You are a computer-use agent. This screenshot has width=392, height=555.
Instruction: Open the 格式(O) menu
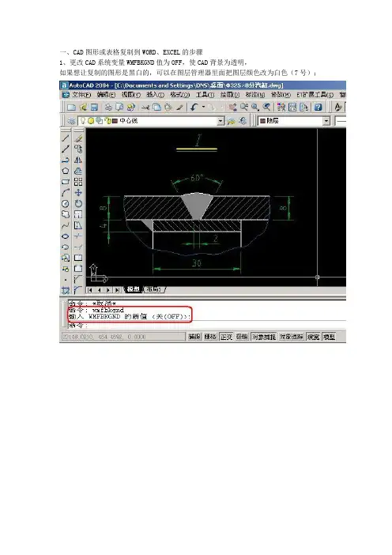180,95
